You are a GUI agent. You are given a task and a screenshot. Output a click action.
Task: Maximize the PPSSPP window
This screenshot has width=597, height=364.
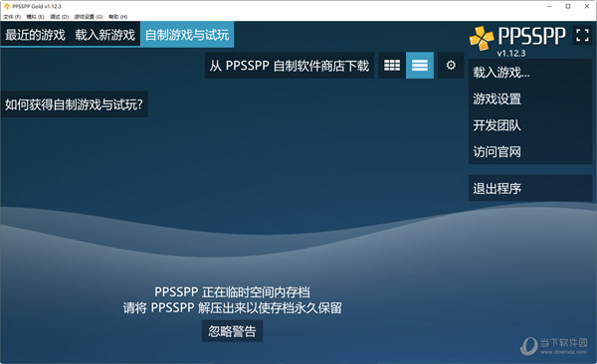[568, 6]
